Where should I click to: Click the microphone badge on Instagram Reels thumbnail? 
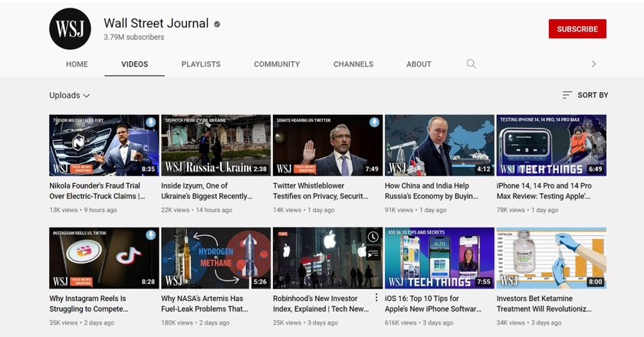click(x=151, y=235)
